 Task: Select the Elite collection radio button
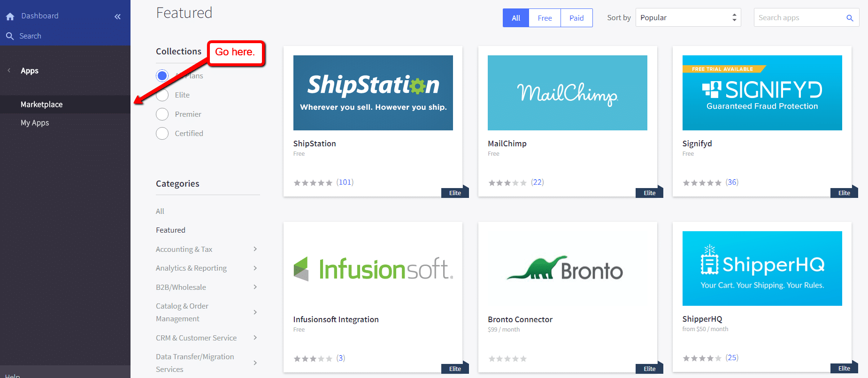tap(162, 95)
